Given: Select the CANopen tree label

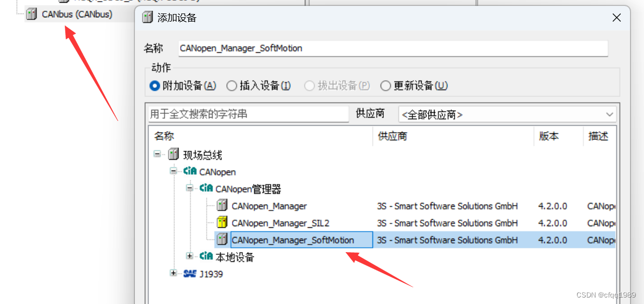Looking at the screenshot, I should (218, 172).
